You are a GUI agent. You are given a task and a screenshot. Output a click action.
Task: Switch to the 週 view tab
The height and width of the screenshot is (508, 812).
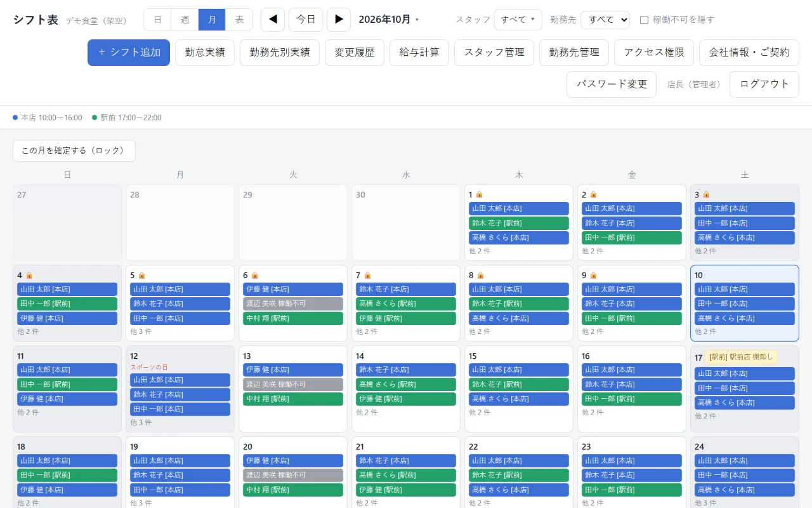click(185, 20)
